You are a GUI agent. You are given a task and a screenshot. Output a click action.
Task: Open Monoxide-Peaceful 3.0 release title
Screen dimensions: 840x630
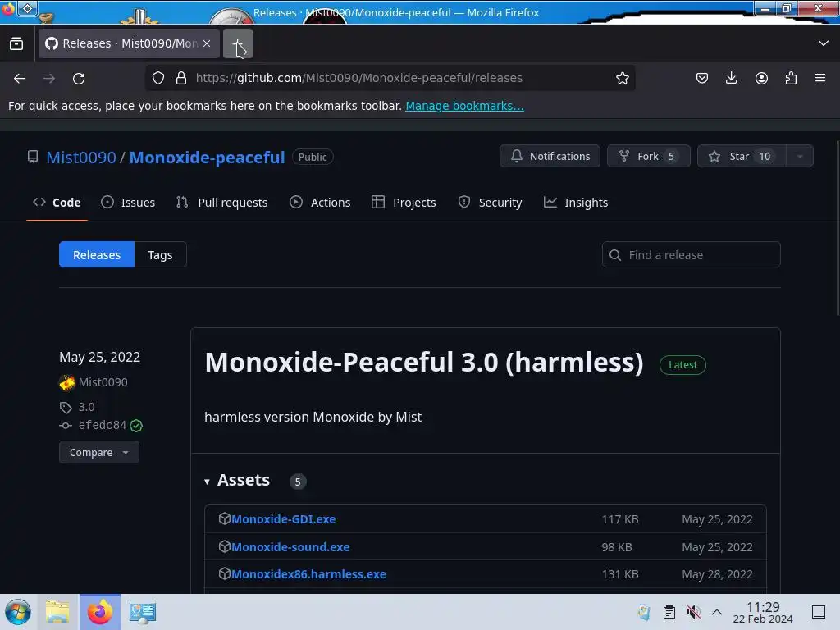coord(424,362)
